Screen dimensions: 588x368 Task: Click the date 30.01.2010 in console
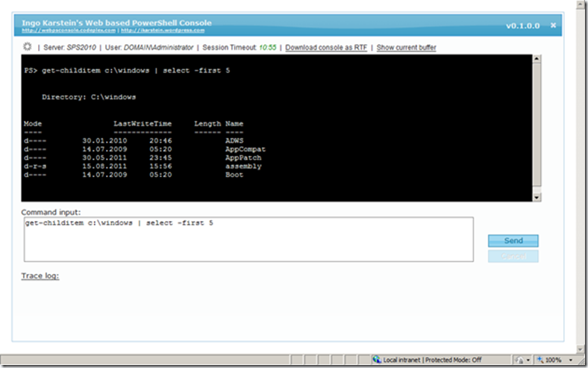click(x=104, y=140)
